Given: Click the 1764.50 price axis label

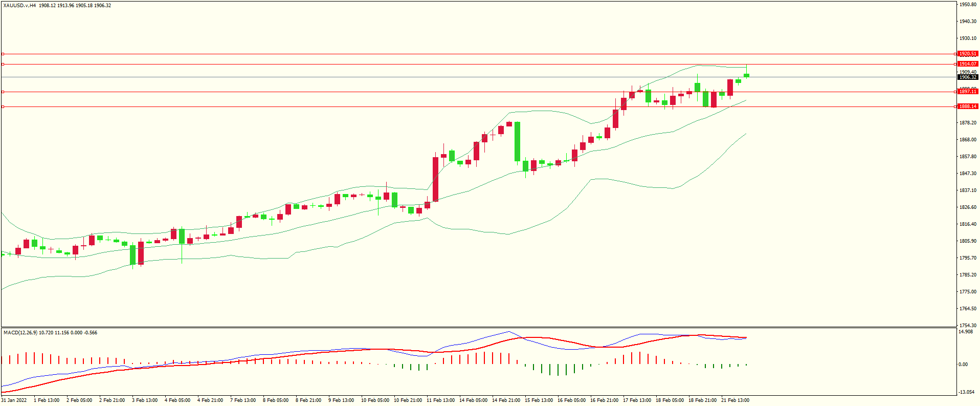Looking at the screenshot, I should (x=968, y=309).
